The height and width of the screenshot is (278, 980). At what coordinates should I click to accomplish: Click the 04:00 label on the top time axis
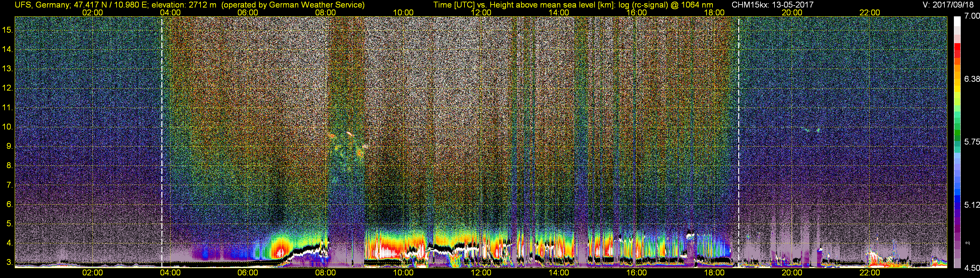[170, 12]
